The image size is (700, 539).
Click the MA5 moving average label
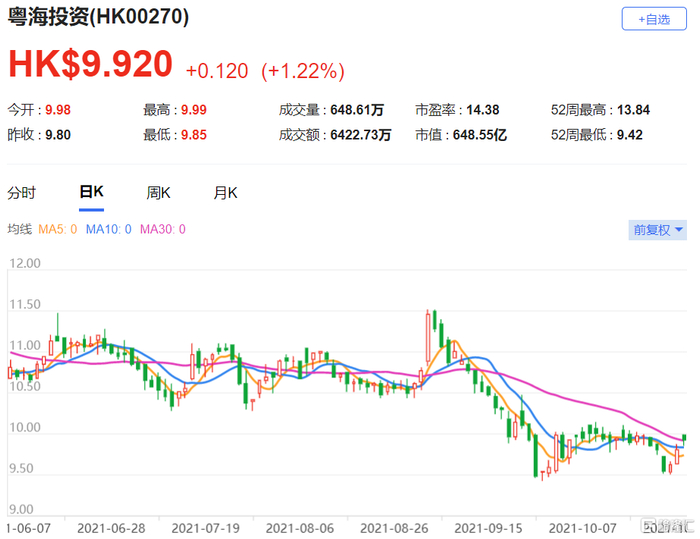pos(58,230)
